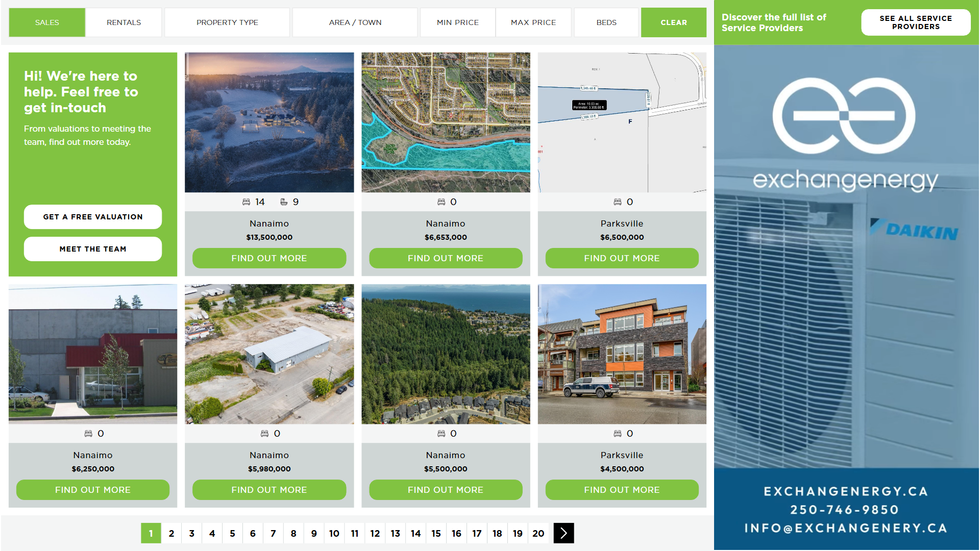
Task: Click bed icon on $6,250,000 Nanaimo listing
Action: pos(88,434)
